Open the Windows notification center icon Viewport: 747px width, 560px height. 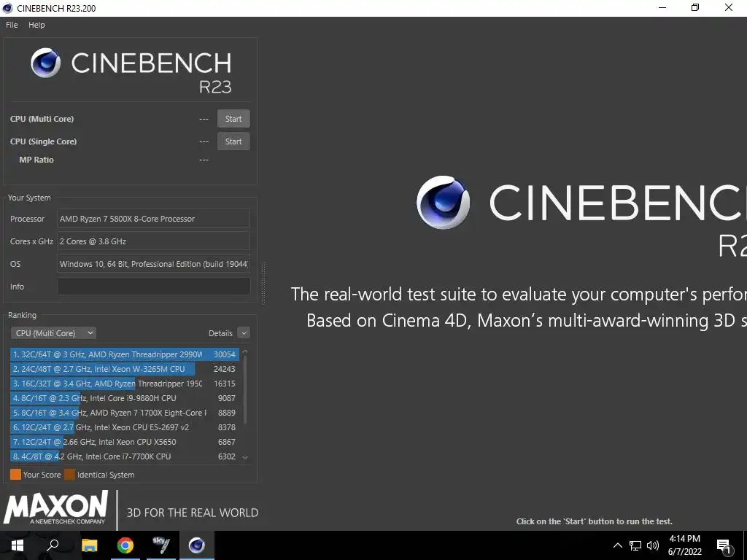coord(724,545)
